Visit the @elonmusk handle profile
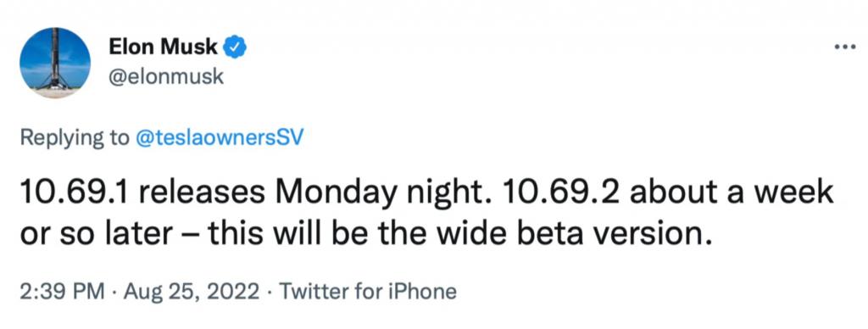The image size is (868, 329). [x=165, y=76]
